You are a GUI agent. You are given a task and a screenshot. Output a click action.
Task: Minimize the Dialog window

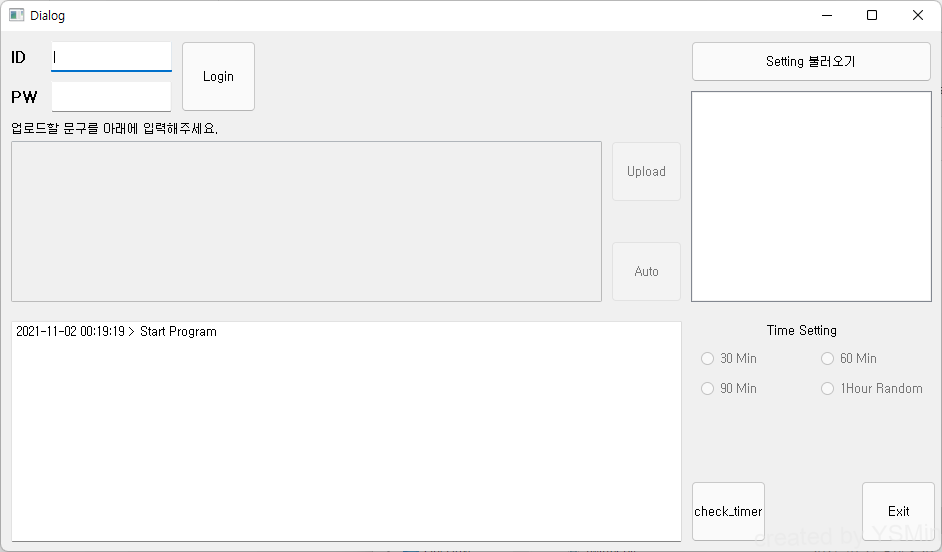coord(827,16)
